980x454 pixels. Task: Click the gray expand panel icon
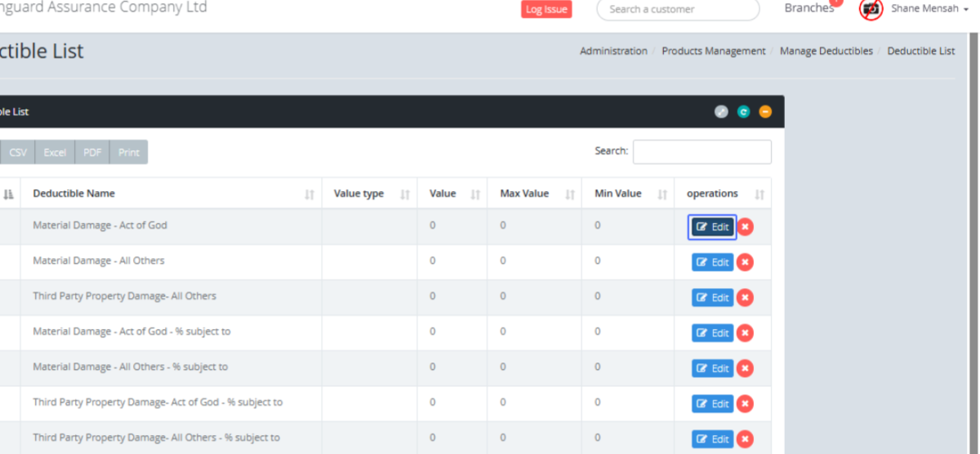[721, 112]
